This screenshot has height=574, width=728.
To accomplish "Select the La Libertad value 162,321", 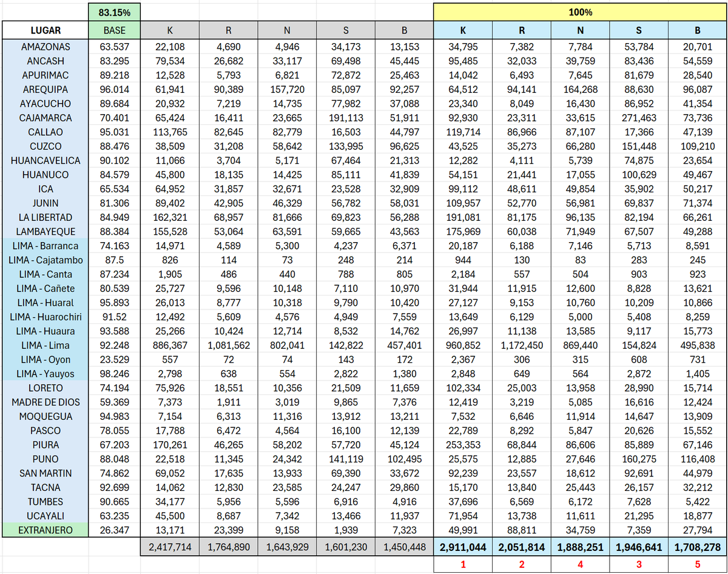I will (169, 217).
